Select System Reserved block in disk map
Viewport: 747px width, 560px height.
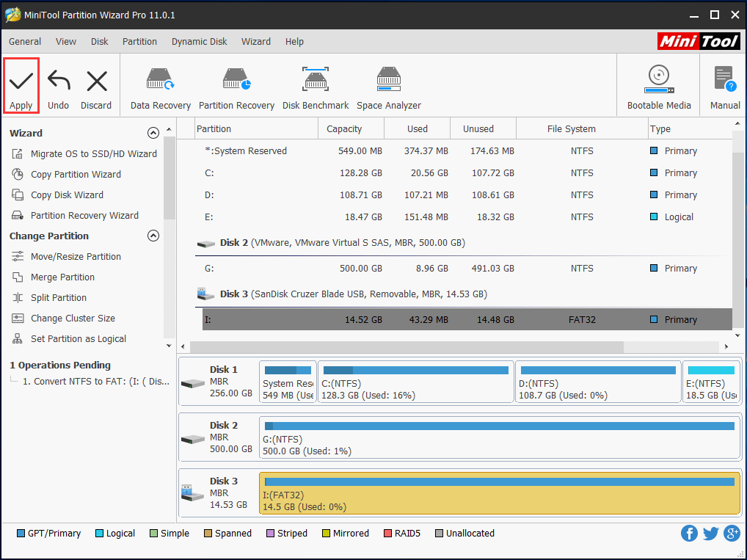(x=288, y=382)
